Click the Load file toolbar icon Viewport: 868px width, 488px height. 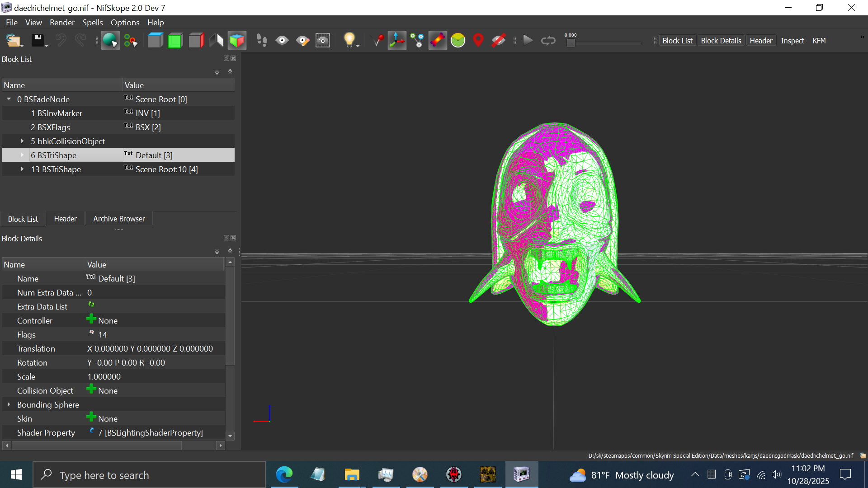click(x=13, y=41)
